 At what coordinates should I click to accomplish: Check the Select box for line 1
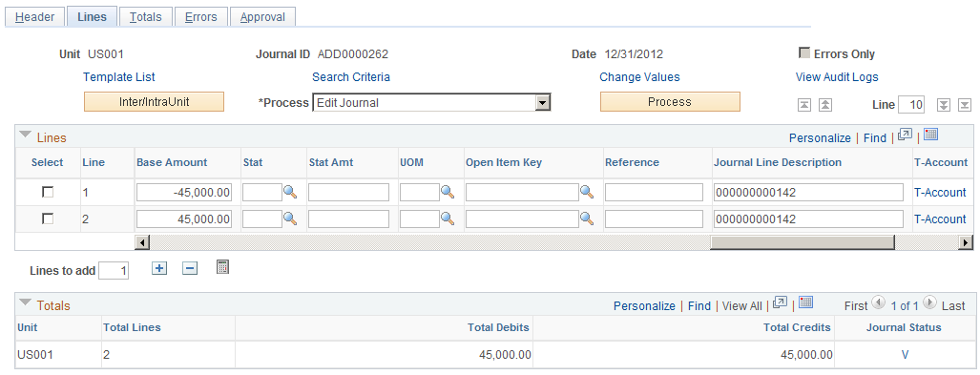click(48, 193)
